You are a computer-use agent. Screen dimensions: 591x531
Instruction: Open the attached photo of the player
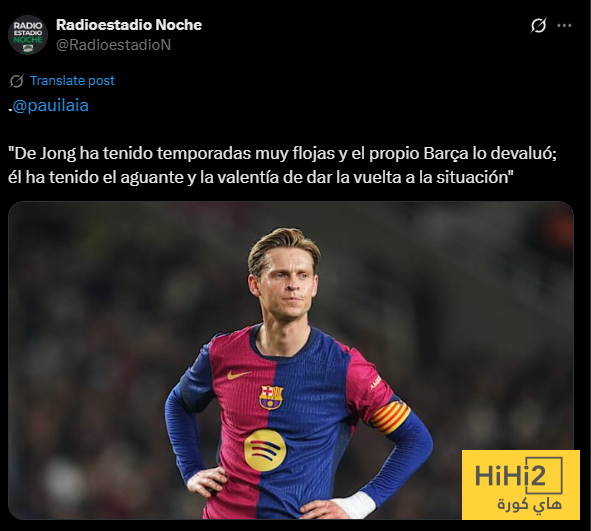click(x=291, y=360)
